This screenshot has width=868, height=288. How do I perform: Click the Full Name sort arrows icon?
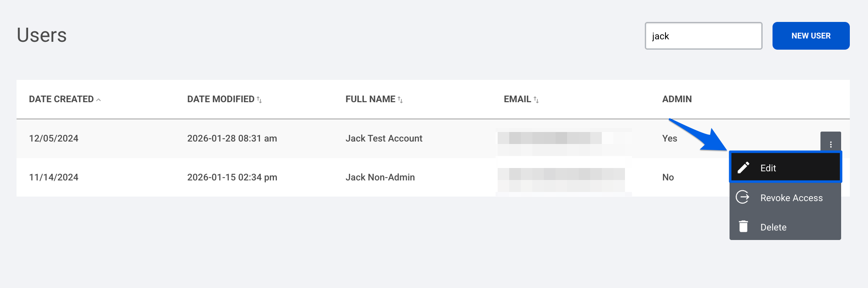400,100
